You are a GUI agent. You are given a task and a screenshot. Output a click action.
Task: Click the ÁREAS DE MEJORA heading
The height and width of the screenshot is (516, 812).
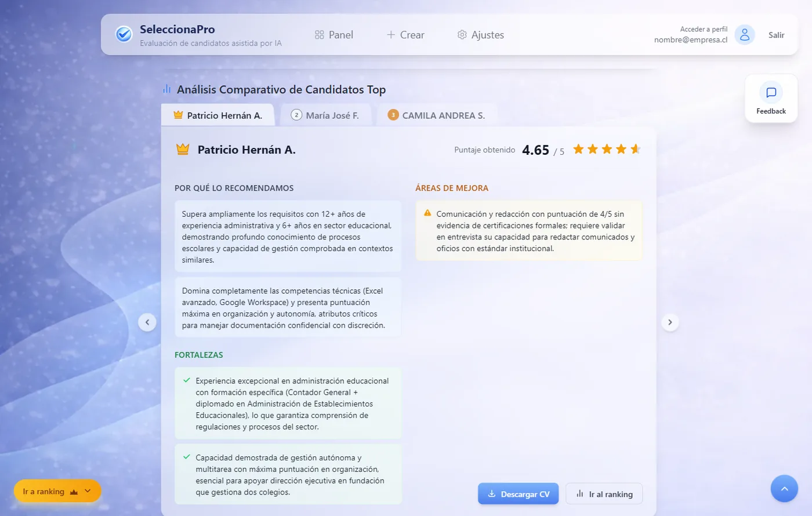(452, 188)
